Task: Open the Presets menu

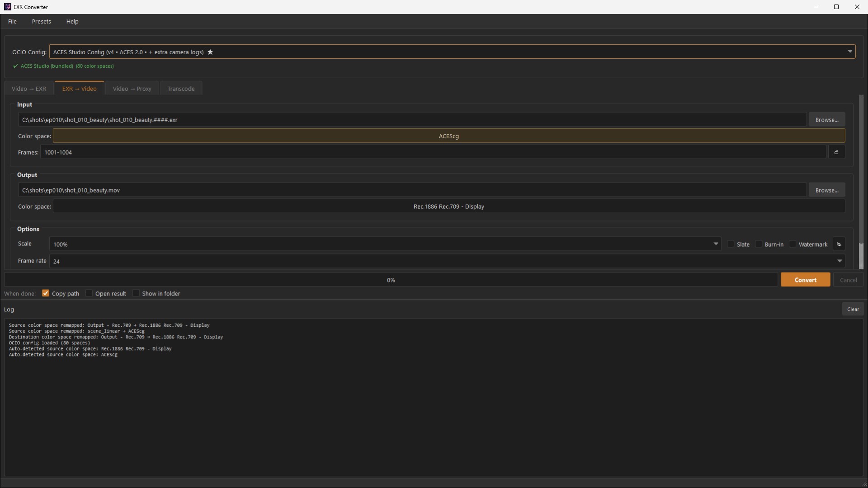Action: point(41,21)
